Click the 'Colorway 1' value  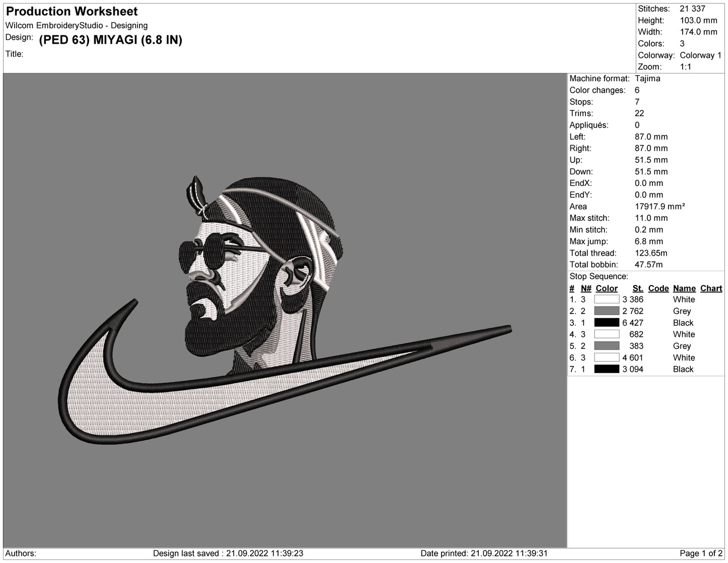coord(700,55)
